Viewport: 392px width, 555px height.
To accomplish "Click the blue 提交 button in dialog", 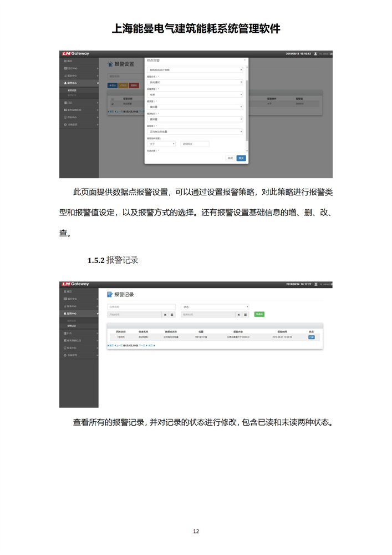I will [241, 158].
